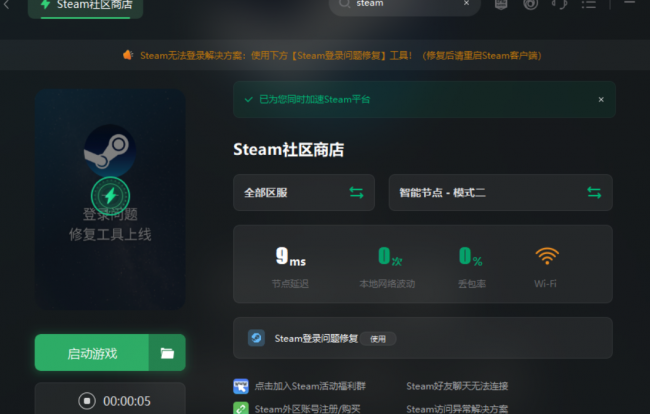650x414 pixels.
Task: Click the lightning icon on Steam社区商店 tab
Action: click(46, 4)
